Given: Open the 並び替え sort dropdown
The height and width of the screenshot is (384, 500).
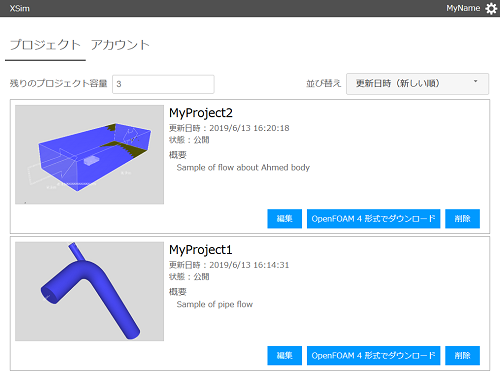Looking at the screenshot, I should pos(417,84).
